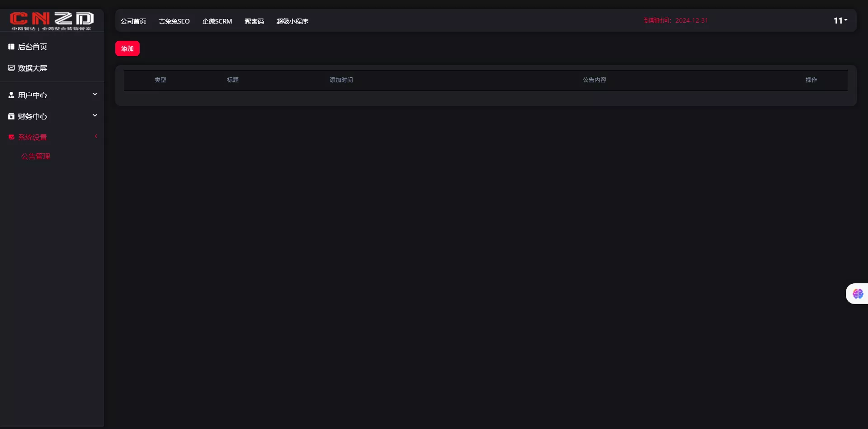Image resolution: width=868 pixels, height=429 pixels.
Task: Switch to 企微SCRM in top menu
Action: tap(217, 21)
